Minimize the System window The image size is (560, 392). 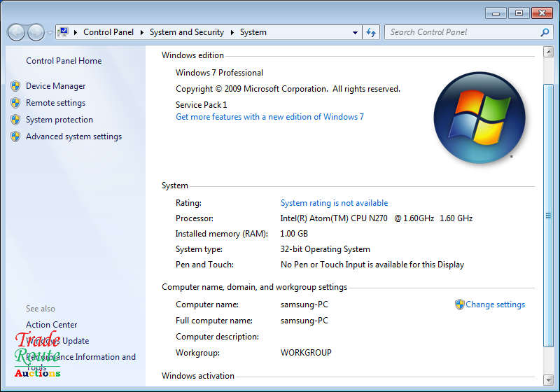point(496,13)
